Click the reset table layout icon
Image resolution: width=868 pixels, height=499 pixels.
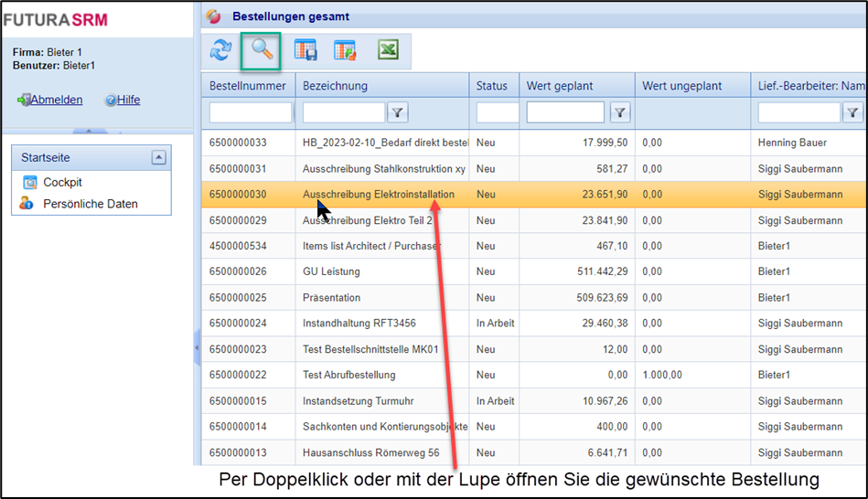pos(345,51)
